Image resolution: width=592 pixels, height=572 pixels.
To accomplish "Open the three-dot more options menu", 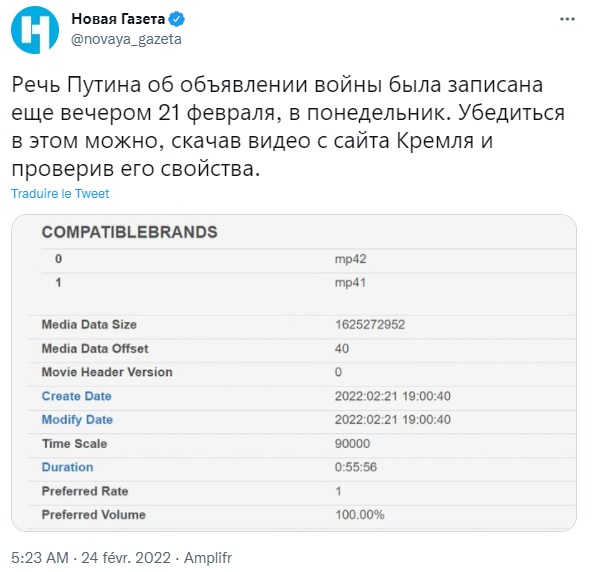I will click(567, 19).
